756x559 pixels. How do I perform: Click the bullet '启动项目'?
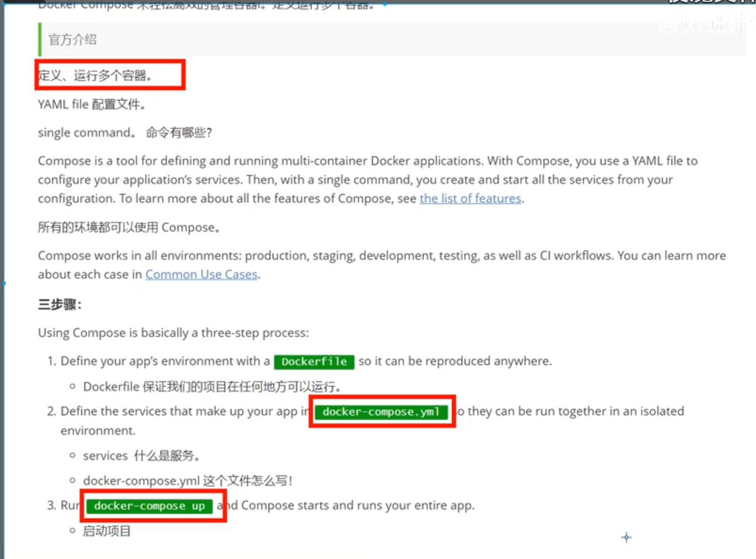[107, 531]
